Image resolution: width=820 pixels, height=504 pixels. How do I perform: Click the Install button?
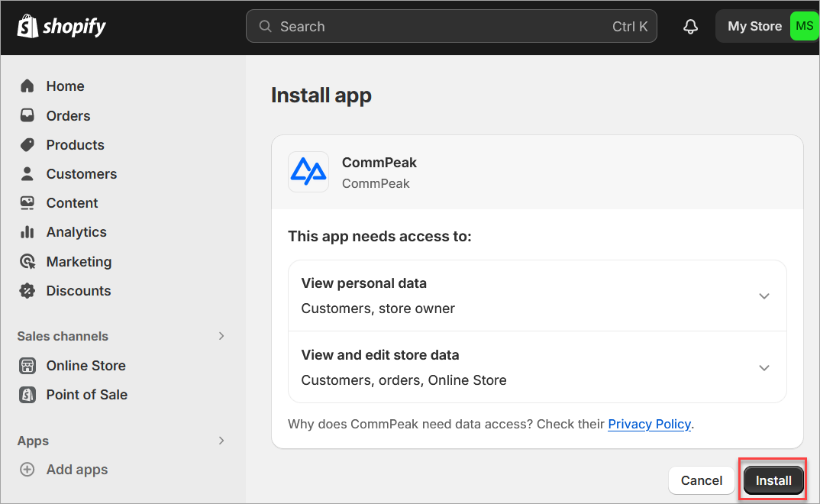[773, 480]
